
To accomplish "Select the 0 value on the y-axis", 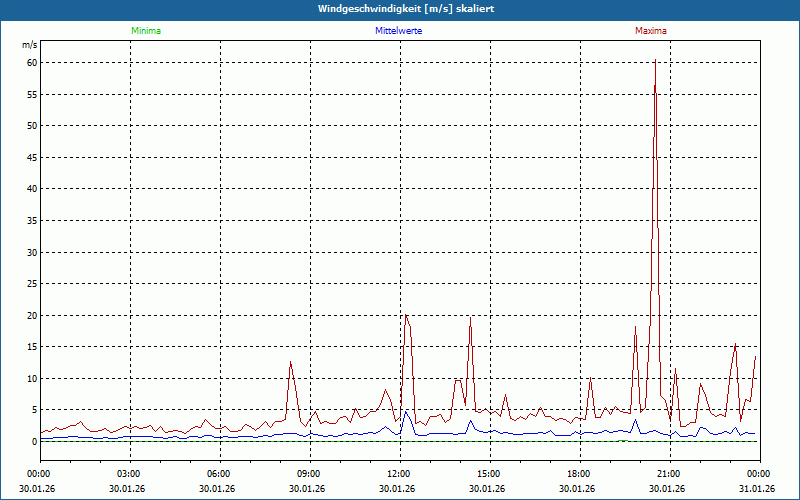I will tap(34, 441).
